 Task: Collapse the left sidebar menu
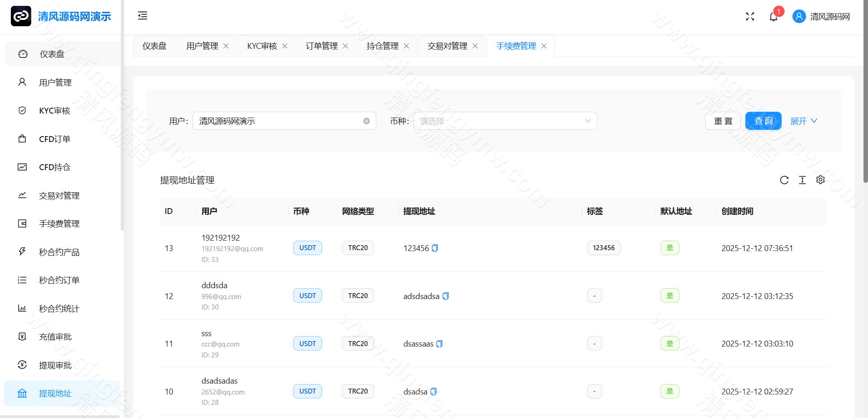click(x=142, y=16)
